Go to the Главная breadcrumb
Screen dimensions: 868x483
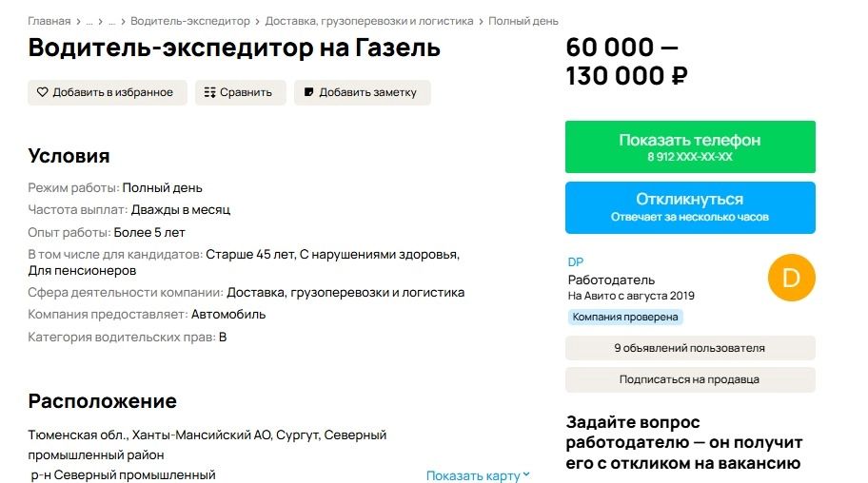click(49, 21)
